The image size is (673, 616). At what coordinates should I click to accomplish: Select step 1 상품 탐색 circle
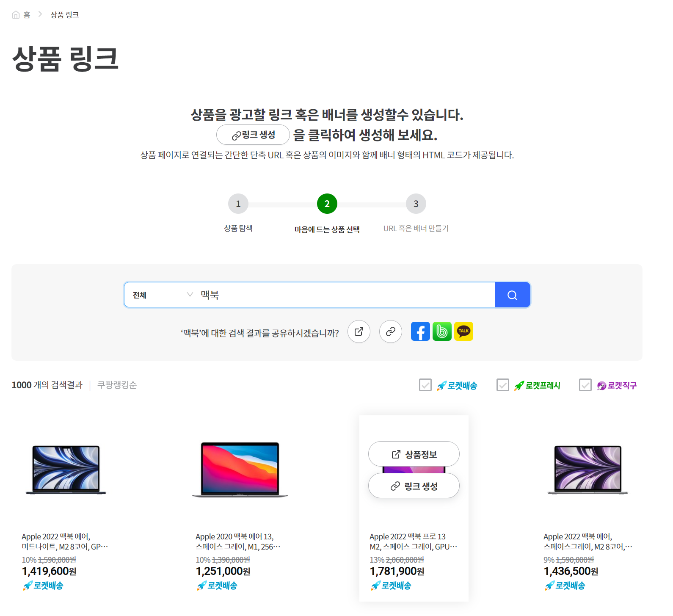[238, 204]
